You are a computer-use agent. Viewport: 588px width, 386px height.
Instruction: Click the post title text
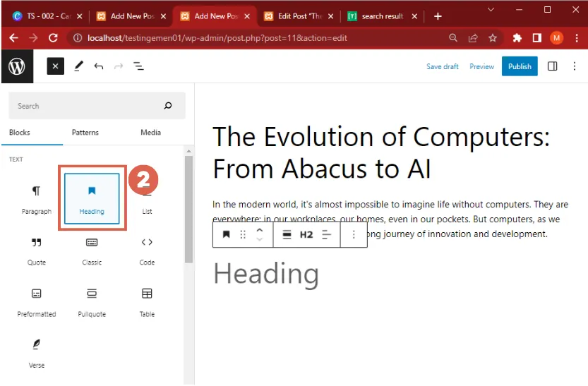(x=381, y=152)
